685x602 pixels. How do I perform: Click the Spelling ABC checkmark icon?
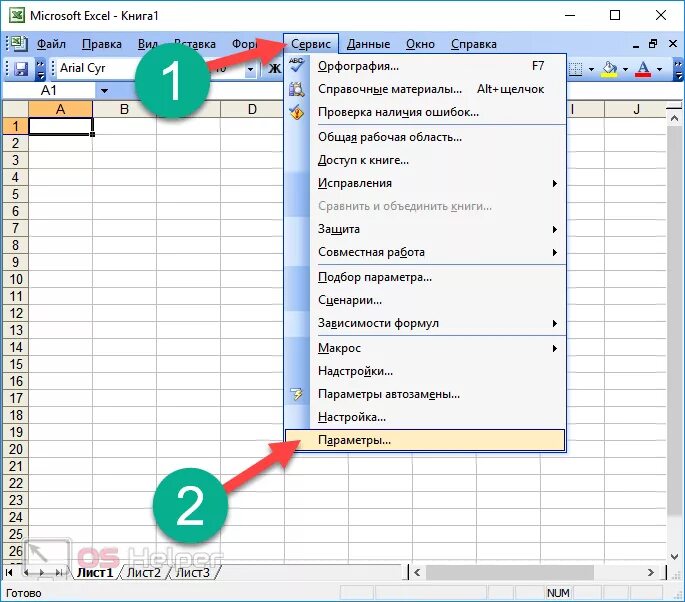coord(297,66)
